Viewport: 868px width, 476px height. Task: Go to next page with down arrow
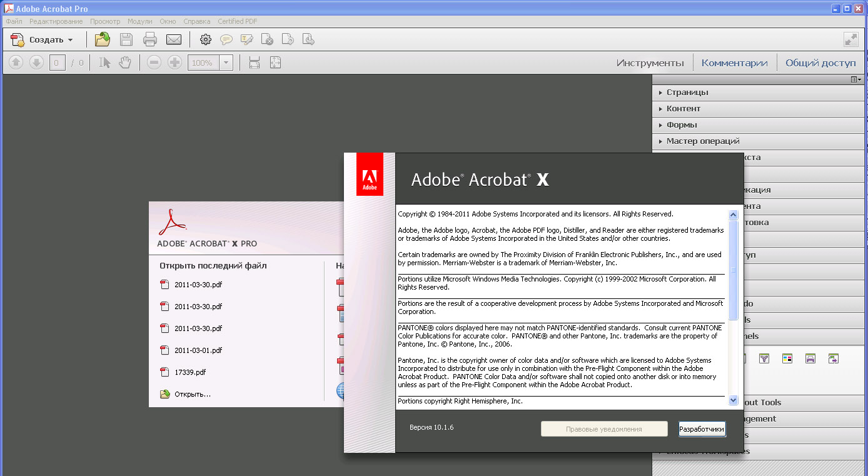36,63
